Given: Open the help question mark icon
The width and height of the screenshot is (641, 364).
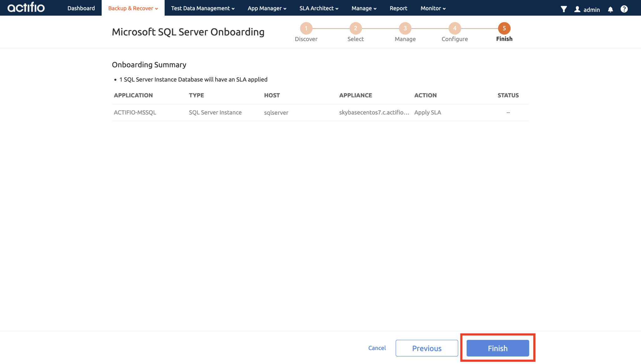Looking at the screenshot, I should [624, 9].
